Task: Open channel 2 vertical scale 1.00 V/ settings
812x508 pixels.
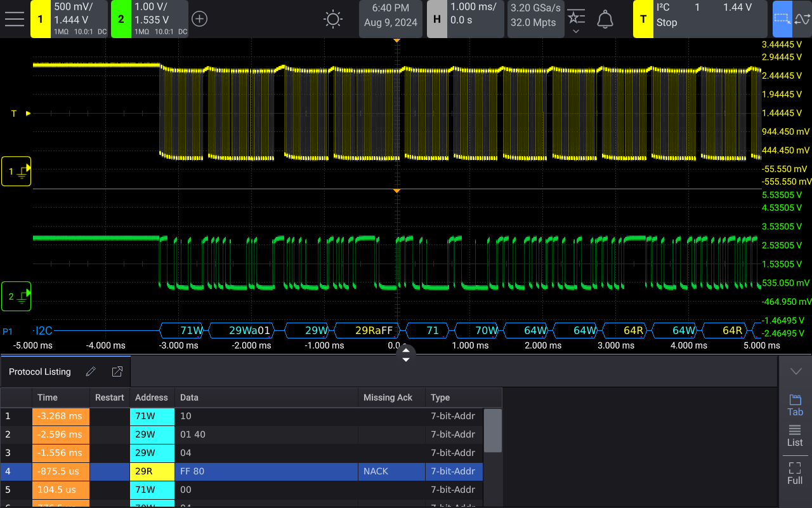Action: tap(160, 19)
